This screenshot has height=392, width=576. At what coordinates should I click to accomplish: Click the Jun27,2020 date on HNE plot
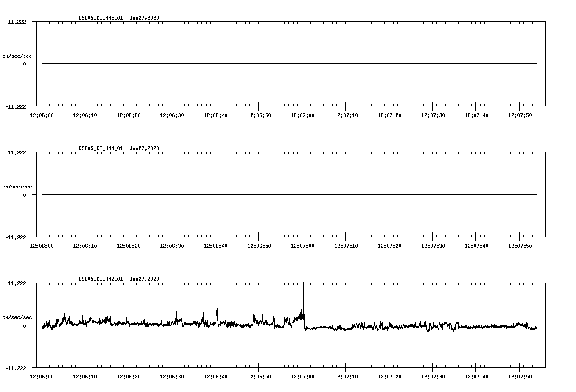(x=145, y=18)
